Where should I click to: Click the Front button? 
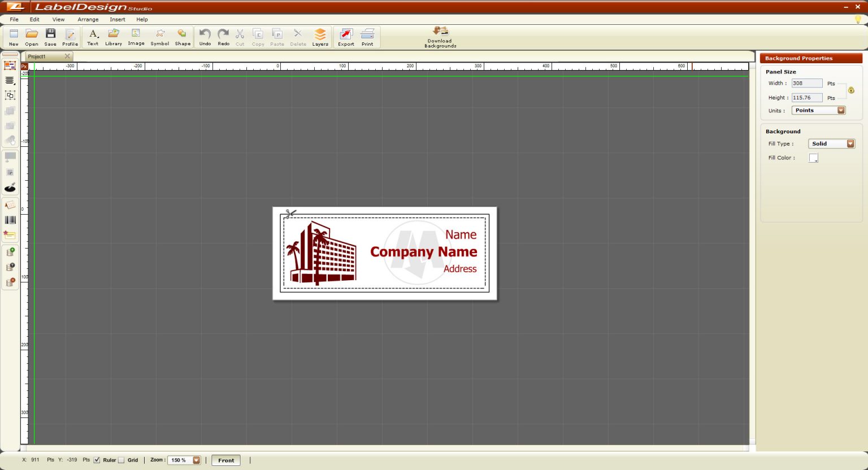(x=226, y=460)
